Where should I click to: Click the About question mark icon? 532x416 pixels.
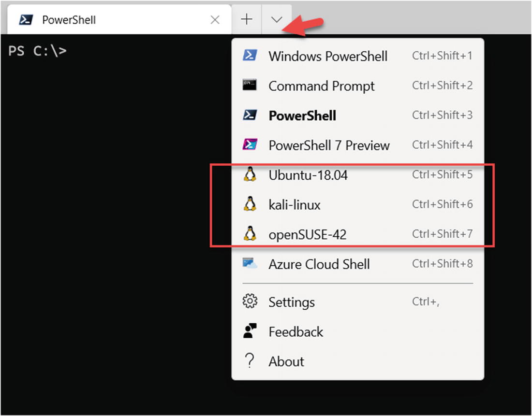(250, 361)
